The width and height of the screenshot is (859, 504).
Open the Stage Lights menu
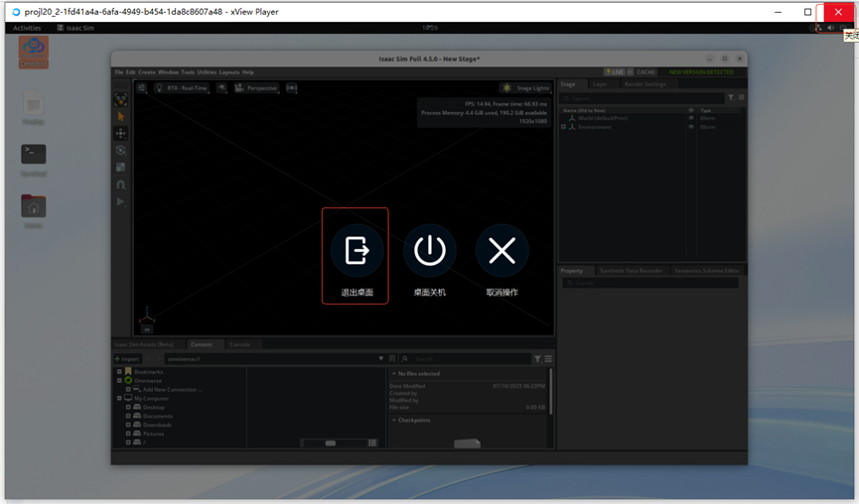coord(525,87)
